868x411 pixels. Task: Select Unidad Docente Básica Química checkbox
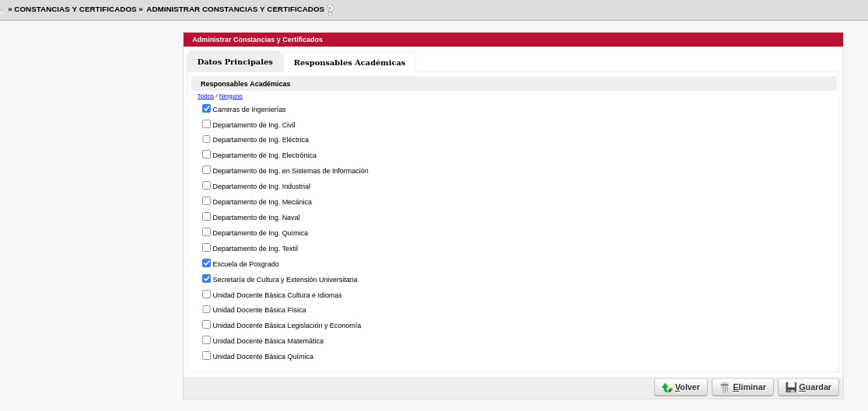pyautogui.click(x=206, y=356)
